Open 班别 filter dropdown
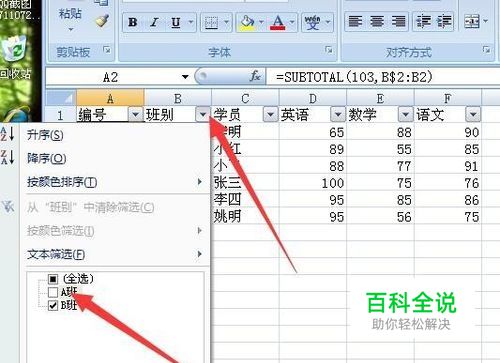Image resolution: width=500 pixels, height=363 pixels. click(x=203, y=115)
